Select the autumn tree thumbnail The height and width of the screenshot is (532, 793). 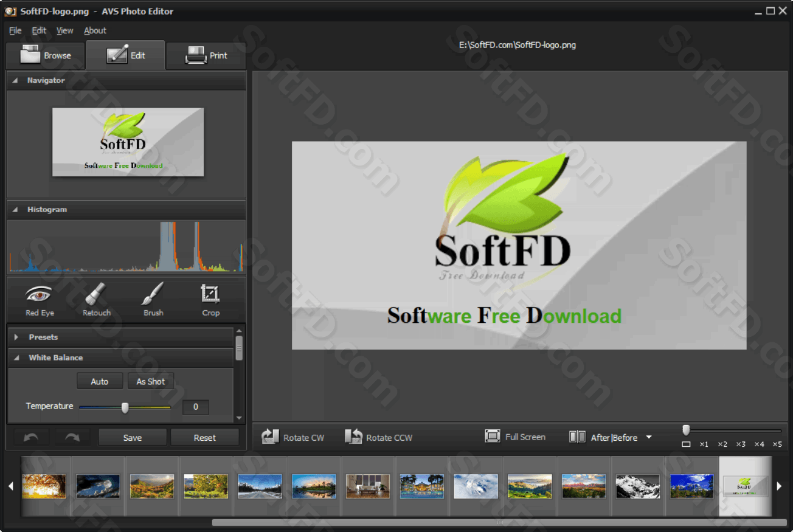click(x=44, y=486)
